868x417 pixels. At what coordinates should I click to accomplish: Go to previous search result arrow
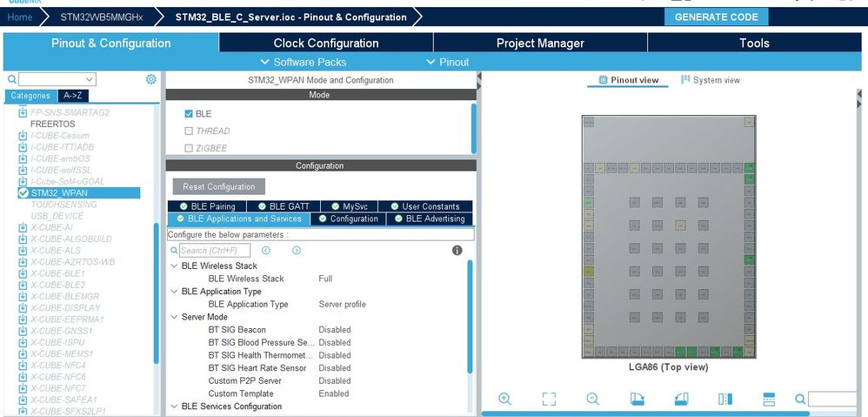(x=266, y=251)
